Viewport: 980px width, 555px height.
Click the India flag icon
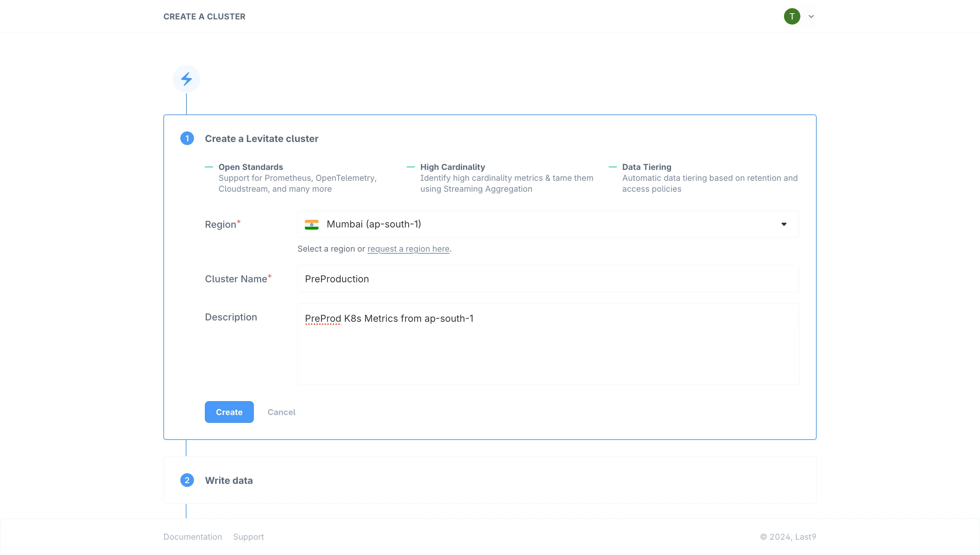click(311, 224)
